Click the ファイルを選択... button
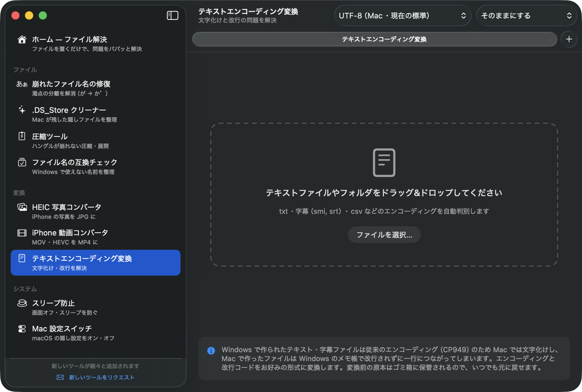Viewport: 582px width, 392px height. pos(384,235)
